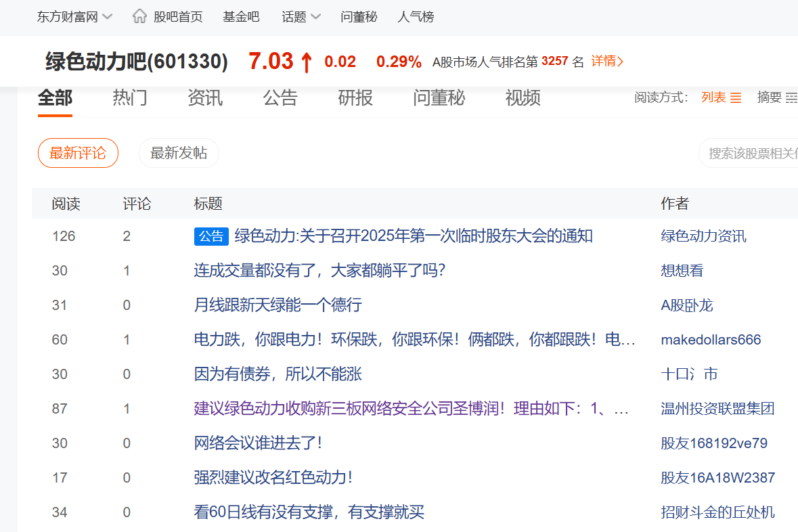Select the 最新发帖 sort button
Image resolution: width=798 pixels, height=532 pixels.
(x=179, y=153)
